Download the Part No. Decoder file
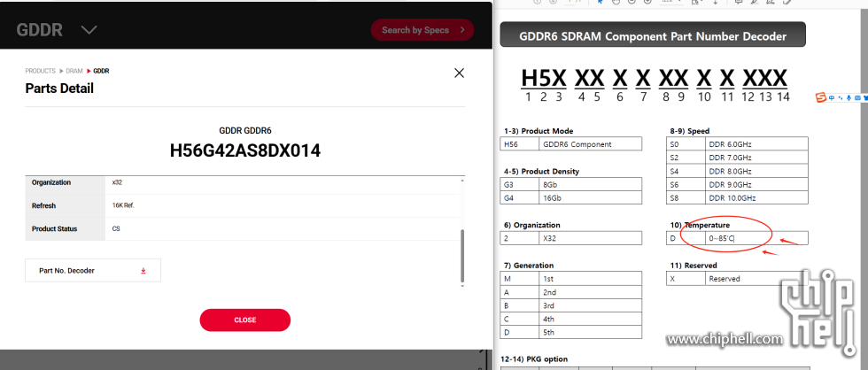 (143, 271)
